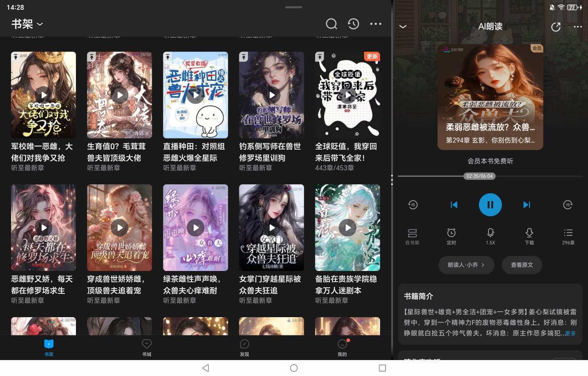Play 恶雌野又娇 book cover
The width and height of the screenshot is (588, 376).
[43, 228]
